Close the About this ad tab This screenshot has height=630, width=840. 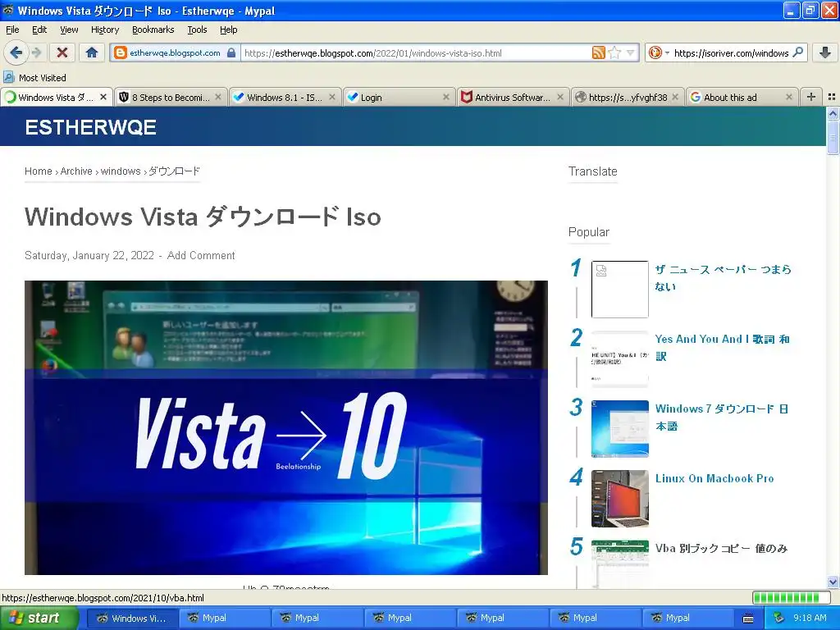(788, 97)
